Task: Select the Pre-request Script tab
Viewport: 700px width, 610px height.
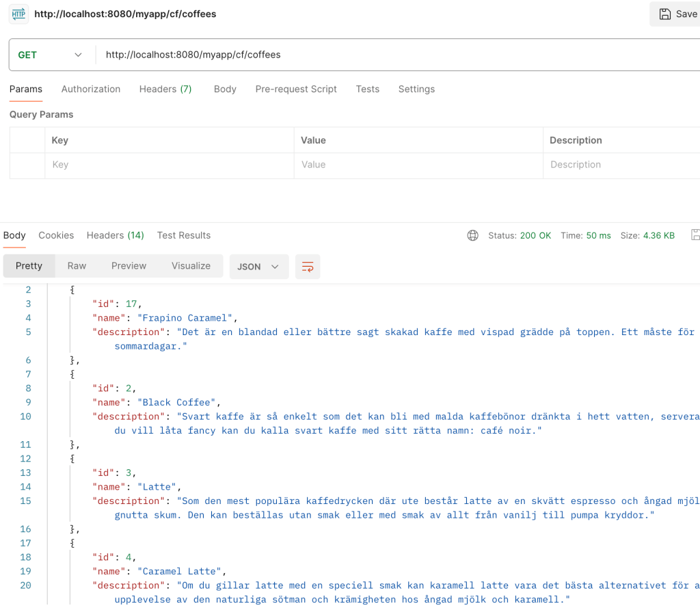Action: [296, 89]
